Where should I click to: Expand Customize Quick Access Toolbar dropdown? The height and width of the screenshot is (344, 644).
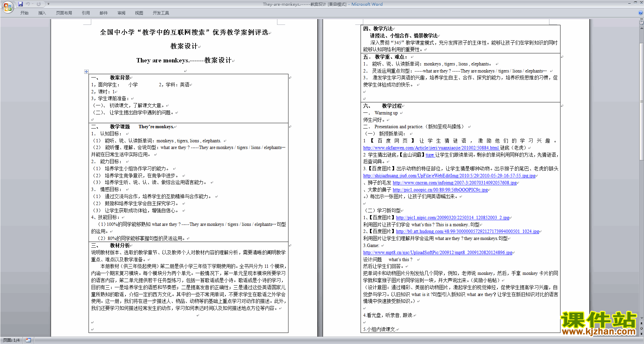click(48, 4)
